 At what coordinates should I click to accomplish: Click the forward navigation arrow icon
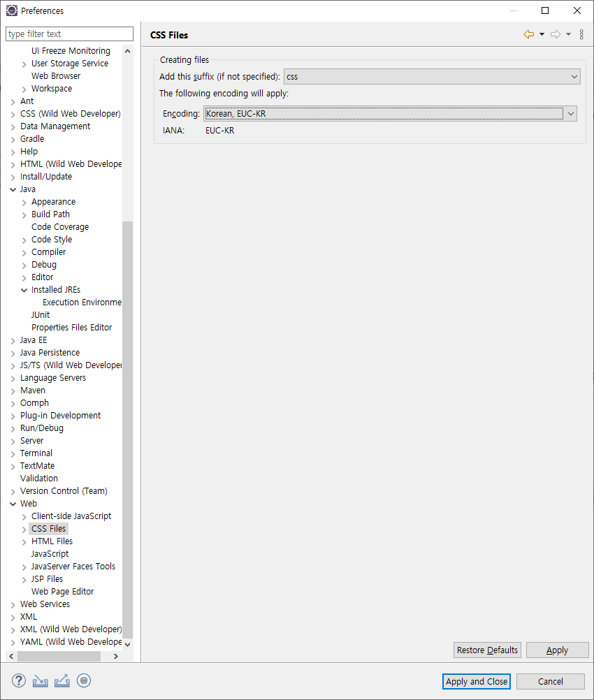tap(555, 34)
